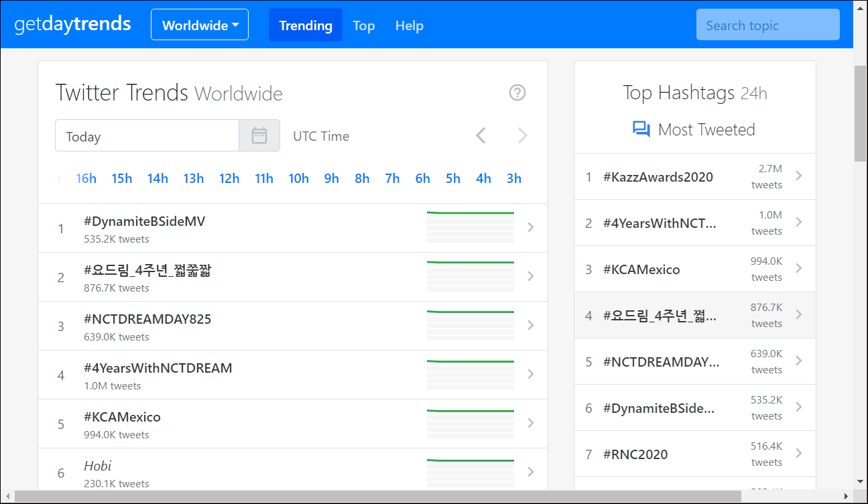Open #NCTDREAMDAY... top hashtag
Viewport: 868px width, 504px height.
[662, 362]
